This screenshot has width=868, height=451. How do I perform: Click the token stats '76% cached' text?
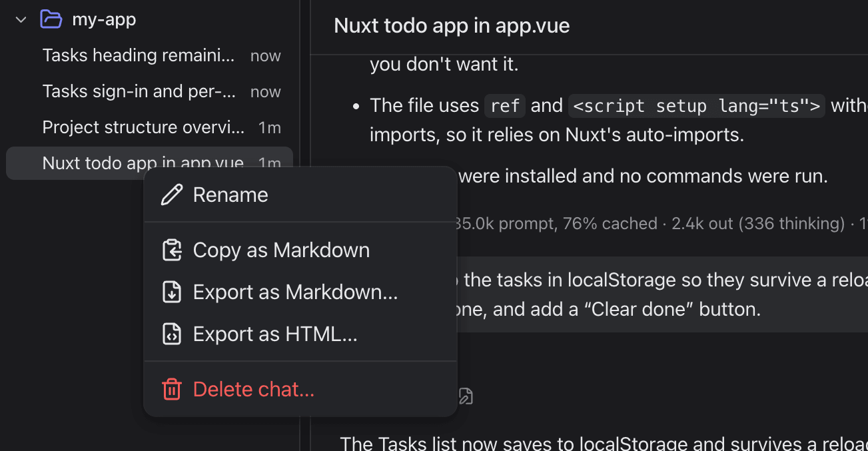click(x=610, y=223)
